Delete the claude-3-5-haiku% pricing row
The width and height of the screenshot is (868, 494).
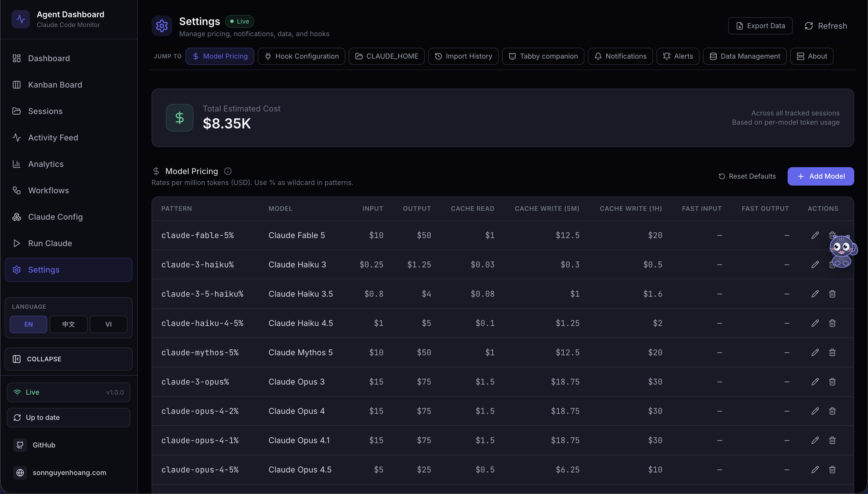click(x=832, y=294)
